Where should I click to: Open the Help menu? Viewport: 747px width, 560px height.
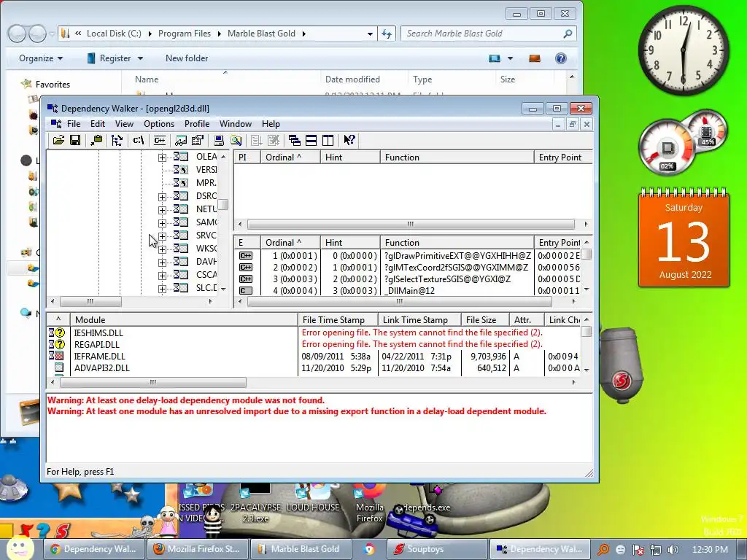pyautogui.click(x=271, y=124)
